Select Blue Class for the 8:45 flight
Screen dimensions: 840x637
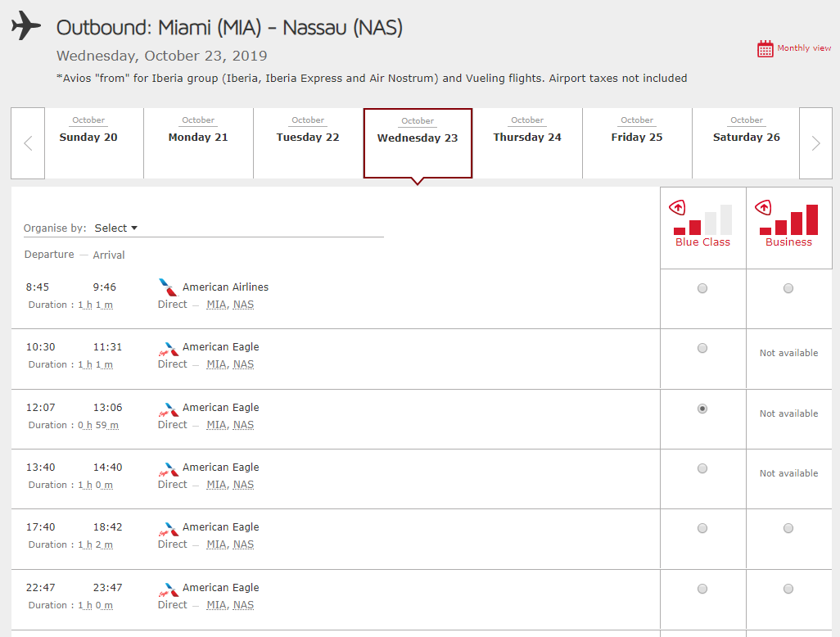[x=702, y=288]
